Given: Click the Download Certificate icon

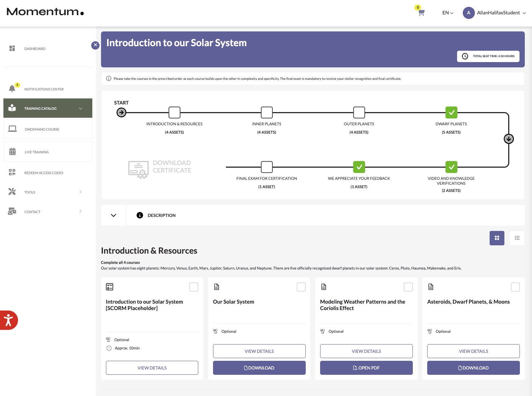Looking at the screenshot, I should pos(138,169).
